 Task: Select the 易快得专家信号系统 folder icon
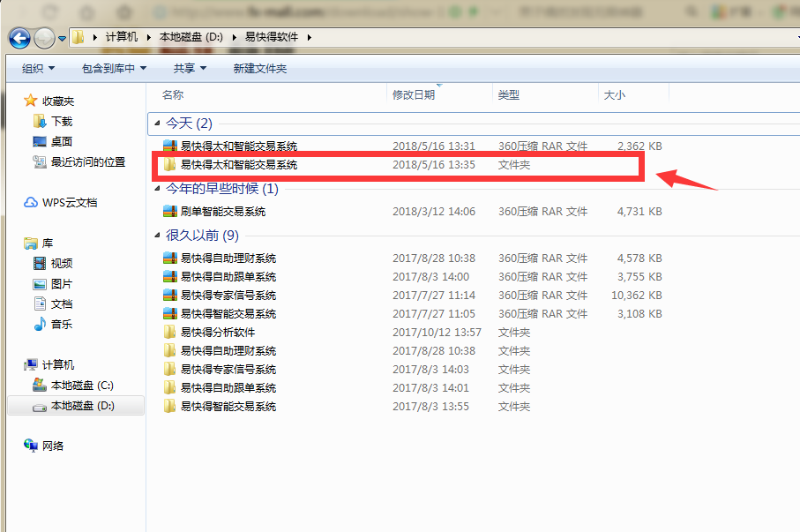click(x=170, y=369)
